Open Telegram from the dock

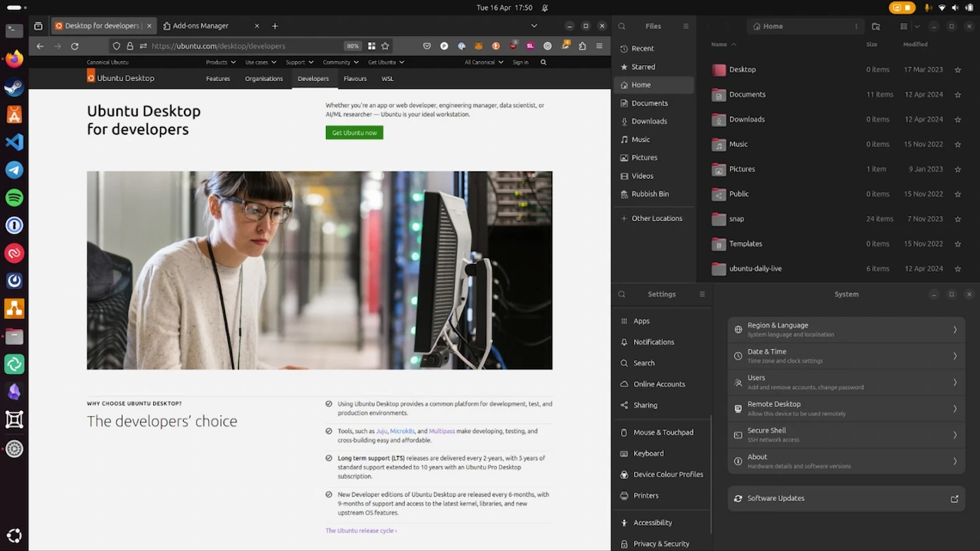click(x=14, y=170)
